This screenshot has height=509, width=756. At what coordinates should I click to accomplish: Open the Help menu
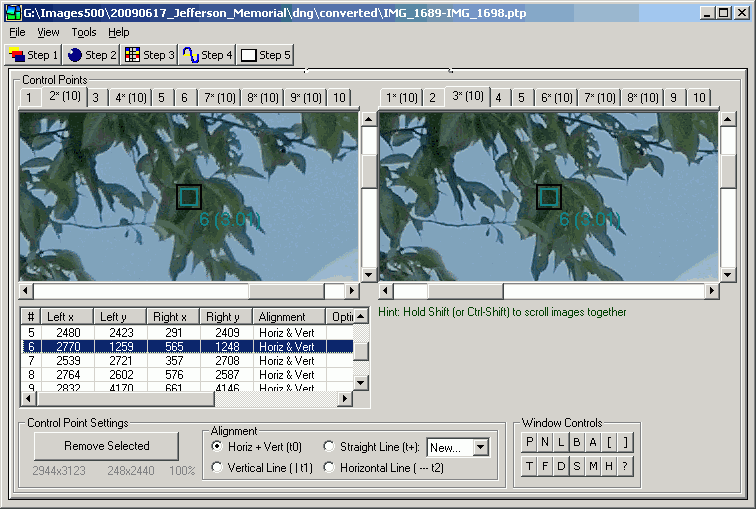119,32
